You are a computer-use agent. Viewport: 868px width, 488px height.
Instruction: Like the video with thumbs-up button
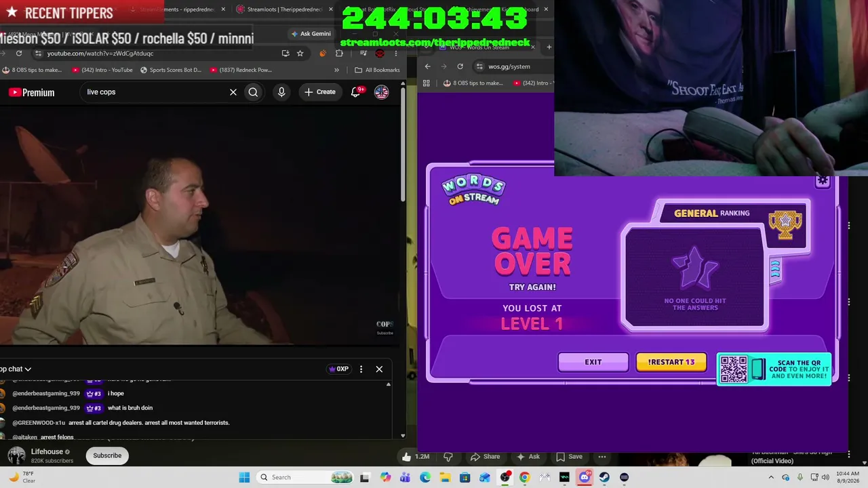(x=416, y=457)
